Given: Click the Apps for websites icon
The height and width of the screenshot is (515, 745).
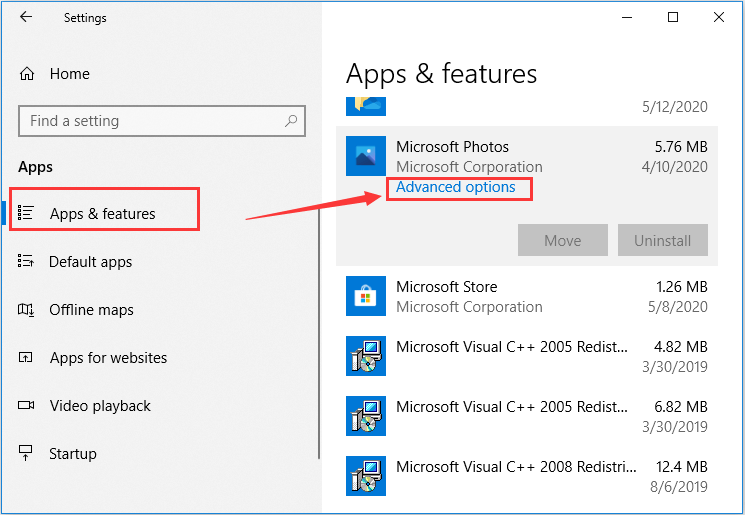Looking at the screenshot, I should click(26, 357).
